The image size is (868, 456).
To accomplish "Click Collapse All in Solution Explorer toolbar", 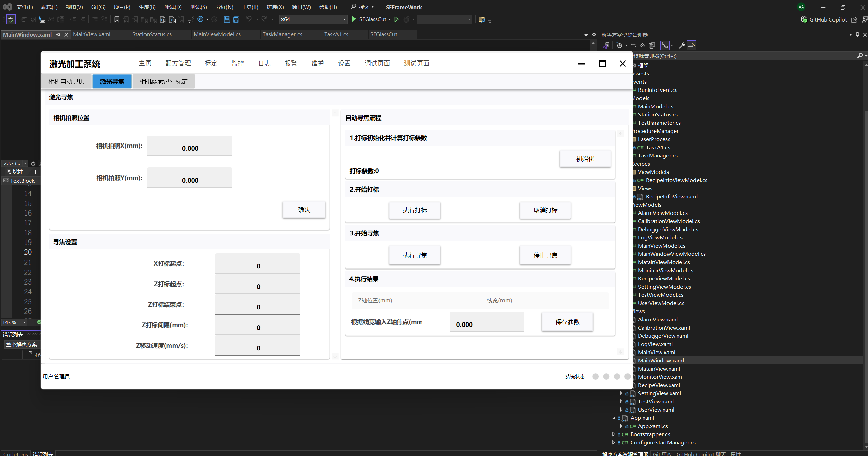I will 643,45.
